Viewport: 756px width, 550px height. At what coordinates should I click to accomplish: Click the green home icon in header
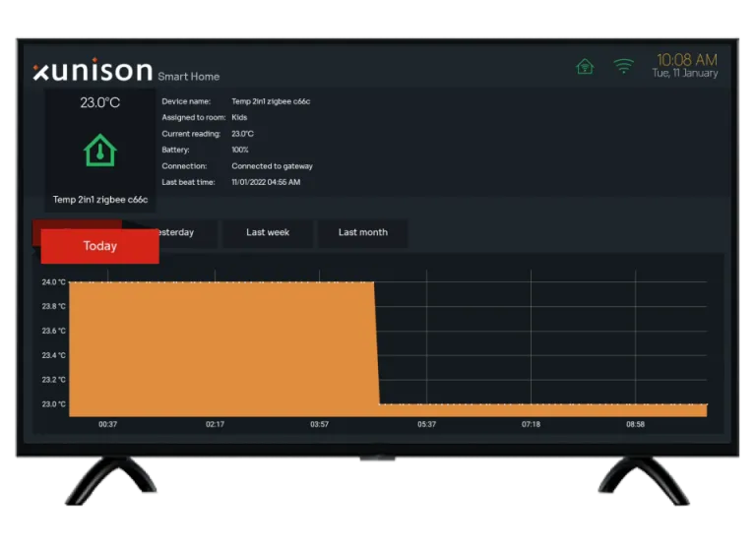[585, 66]
